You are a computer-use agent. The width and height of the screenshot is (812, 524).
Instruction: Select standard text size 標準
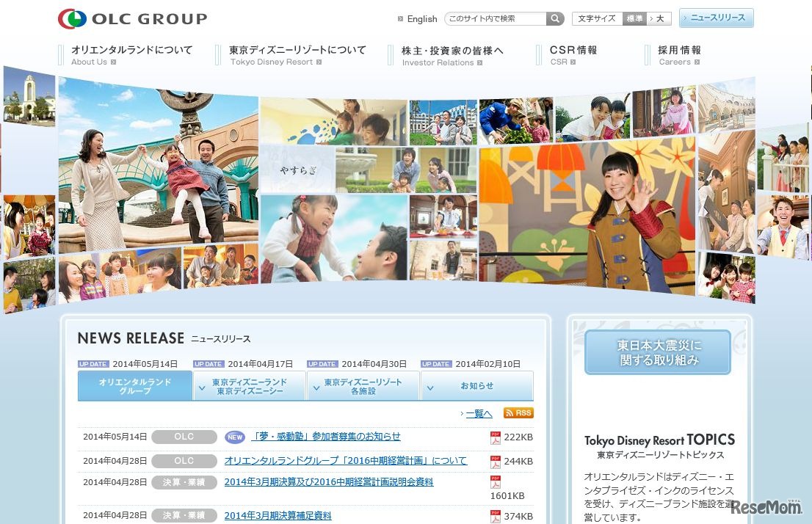pyautogui.click(x=634, y=18)
